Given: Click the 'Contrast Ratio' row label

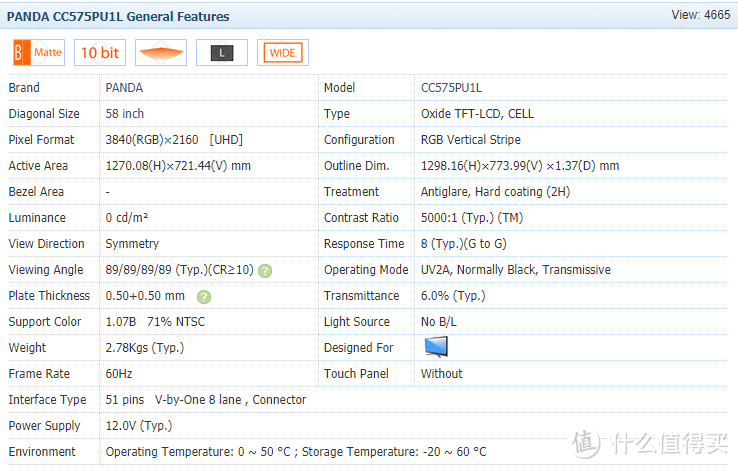Looking at the screenshot, I should [x=361, y=218].
